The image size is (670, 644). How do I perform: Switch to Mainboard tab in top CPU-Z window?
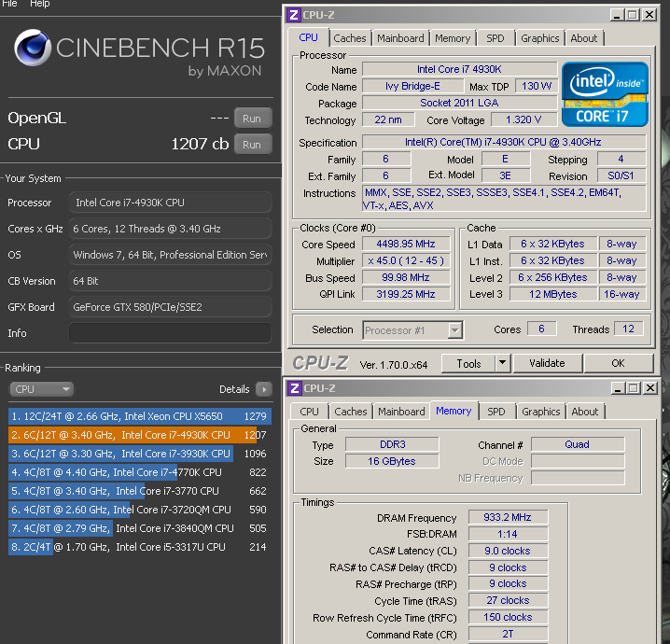400,38
